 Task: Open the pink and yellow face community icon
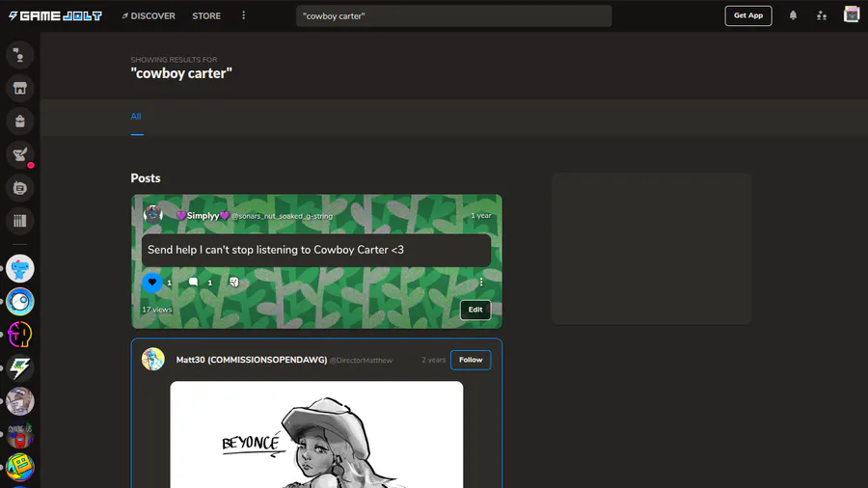[20, 335]
